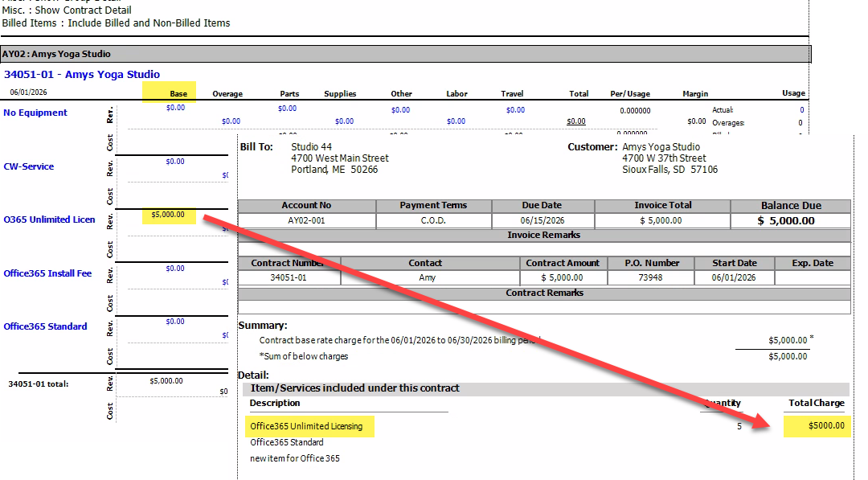
Task: Open the 34051-01 - Amys Yoga Studio contract link
Action: [x=82, y=74]
